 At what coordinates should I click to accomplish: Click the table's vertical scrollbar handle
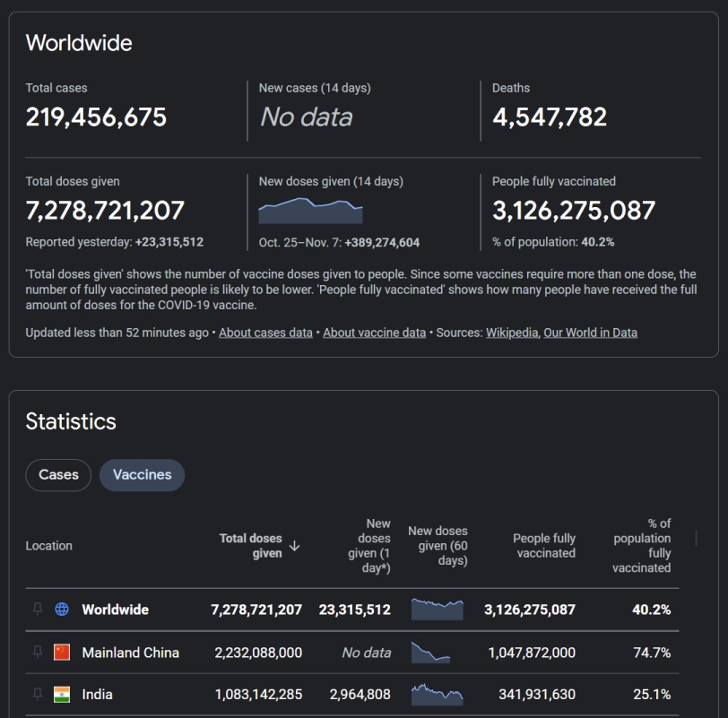(696, 539)
